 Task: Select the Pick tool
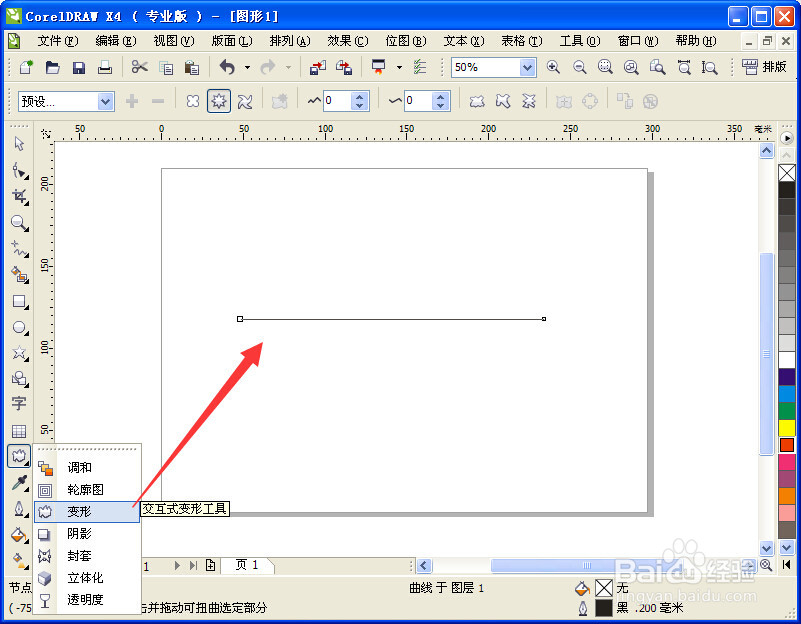pyautogui.click(x=19, y=144)
